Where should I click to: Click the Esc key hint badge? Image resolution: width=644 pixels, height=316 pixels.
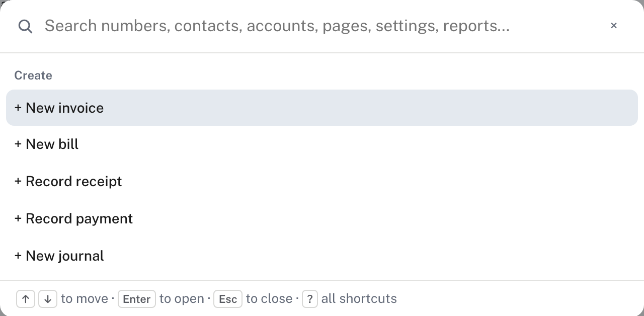[x=228, y=299]
